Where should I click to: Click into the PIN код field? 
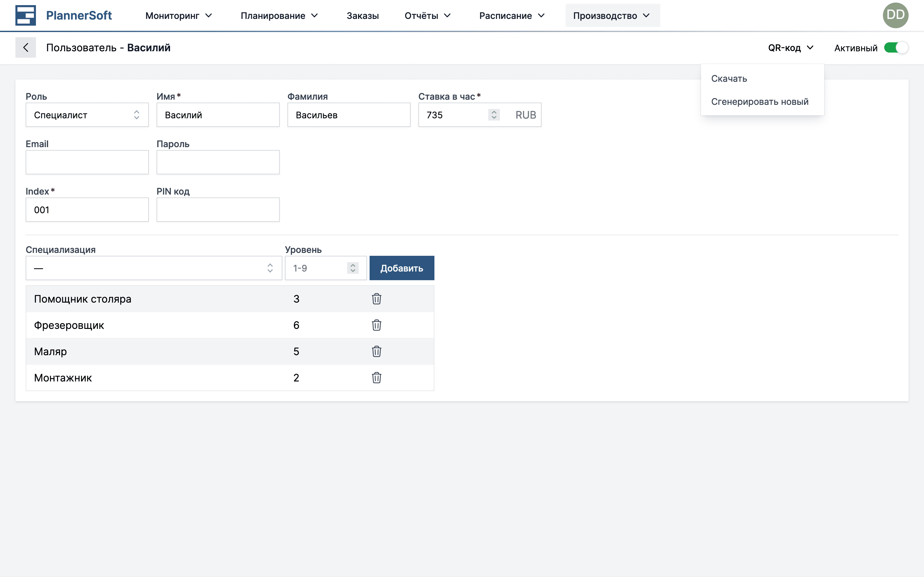click(218, 210)
